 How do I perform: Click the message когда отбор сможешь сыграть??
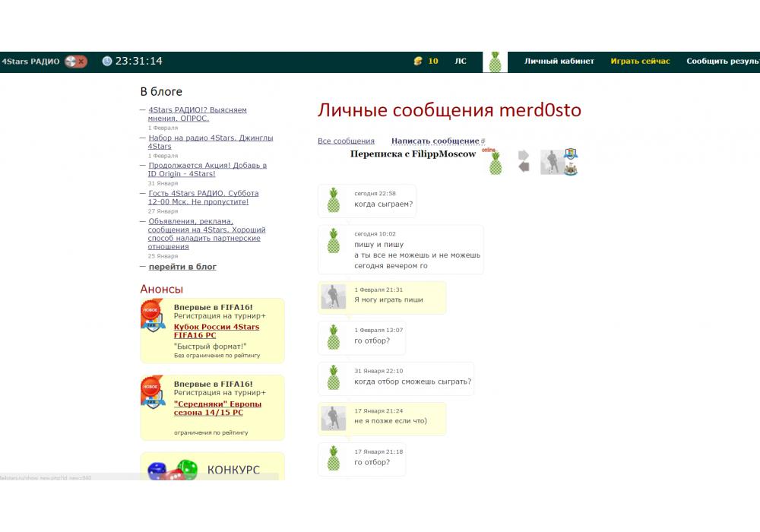click(413, 382)
